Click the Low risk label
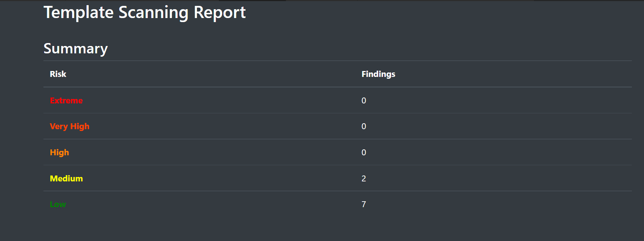644x241 pixels. click(58, 205)
